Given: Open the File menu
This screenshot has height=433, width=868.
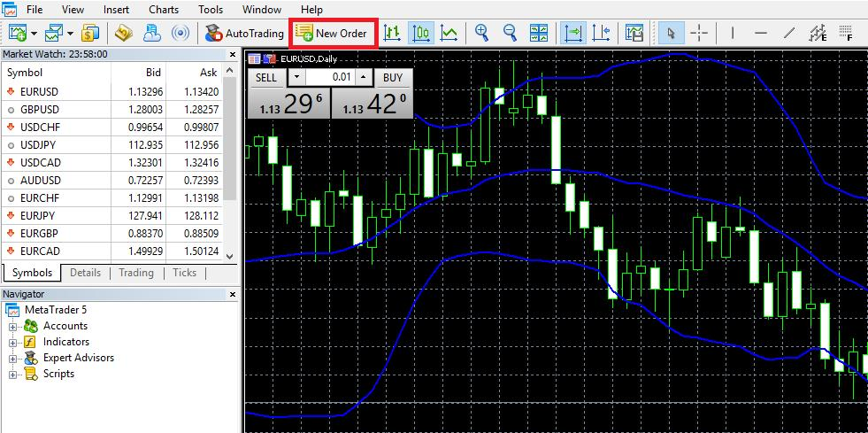Looking at the screenshot, I should 35,10.
